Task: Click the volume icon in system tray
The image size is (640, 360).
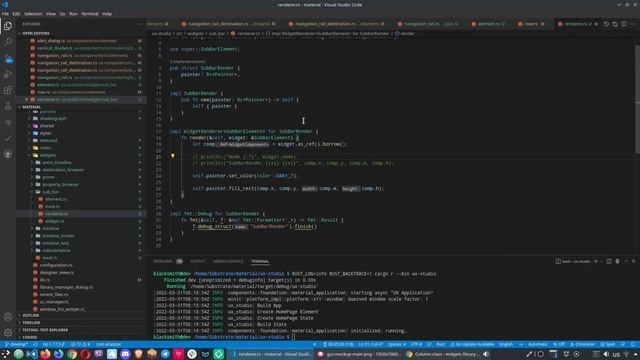Action: click(x=606, y=354)
